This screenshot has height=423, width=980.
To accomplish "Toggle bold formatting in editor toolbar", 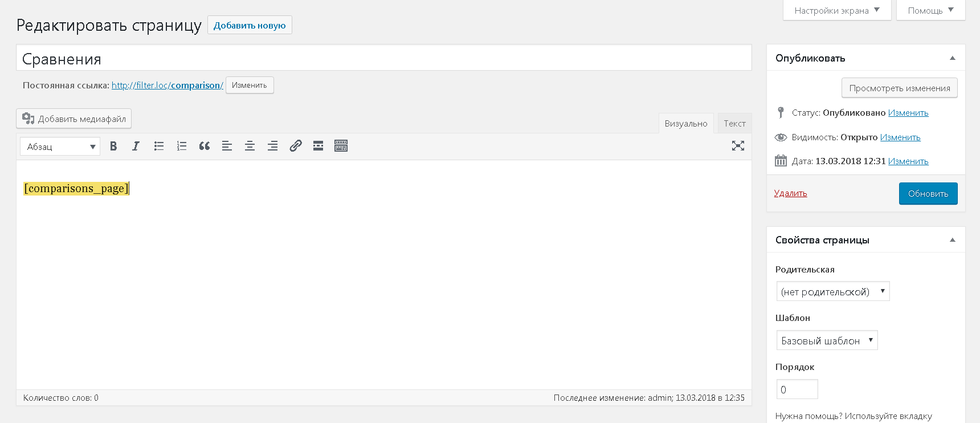I will pos(113,146).
